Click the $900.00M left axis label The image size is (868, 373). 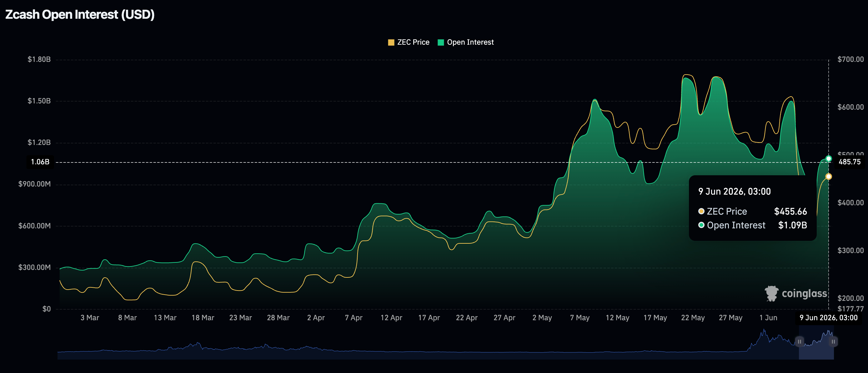click(34, 184)
